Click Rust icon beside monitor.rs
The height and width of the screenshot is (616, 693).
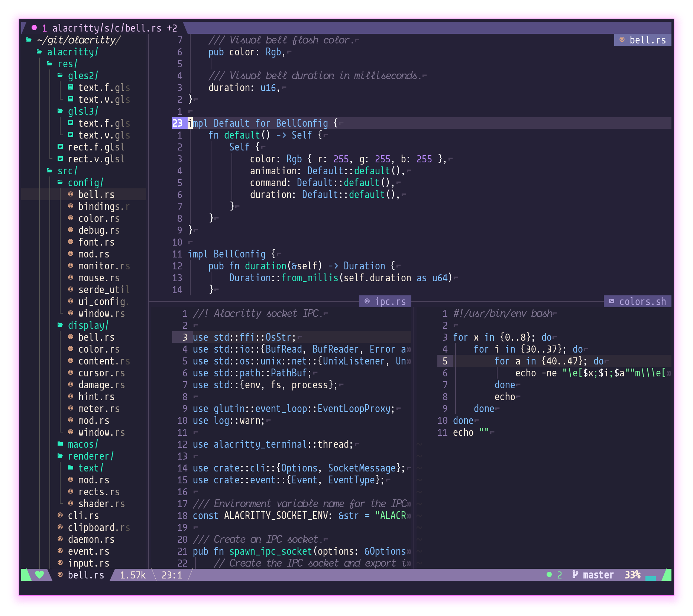pyautogui.click(x=71, y=266)
